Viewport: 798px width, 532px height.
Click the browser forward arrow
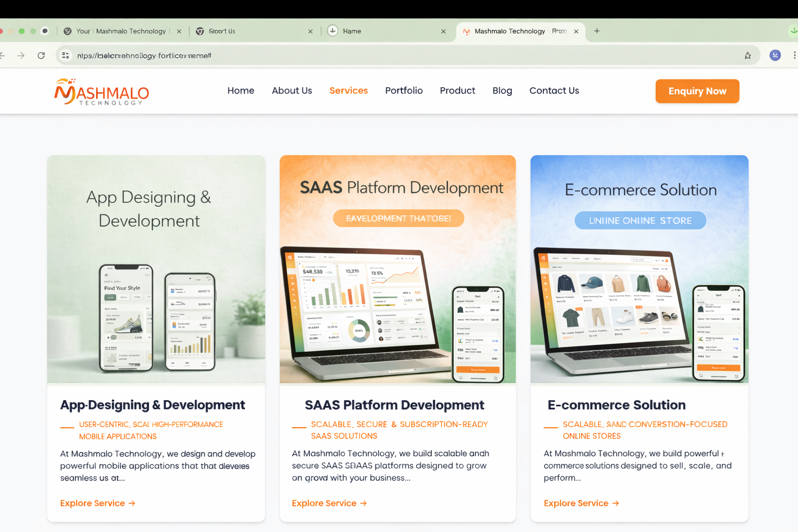pos(21,55)
